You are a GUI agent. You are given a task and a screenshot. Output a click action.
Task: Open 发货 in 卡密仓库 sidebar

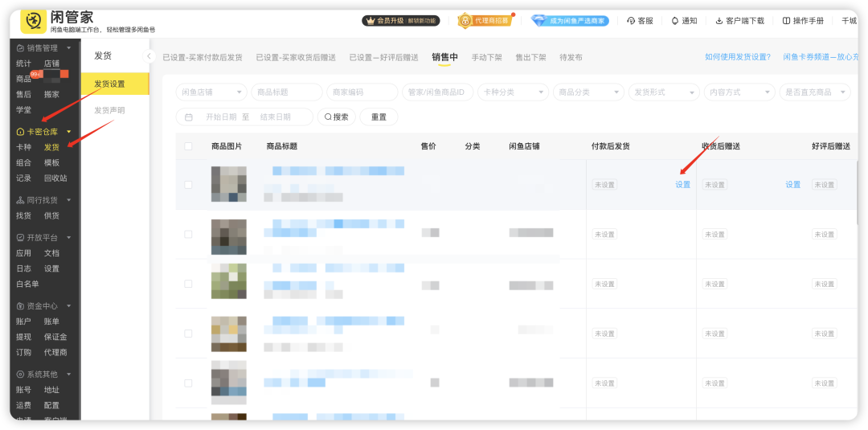(x=51, y=147)
